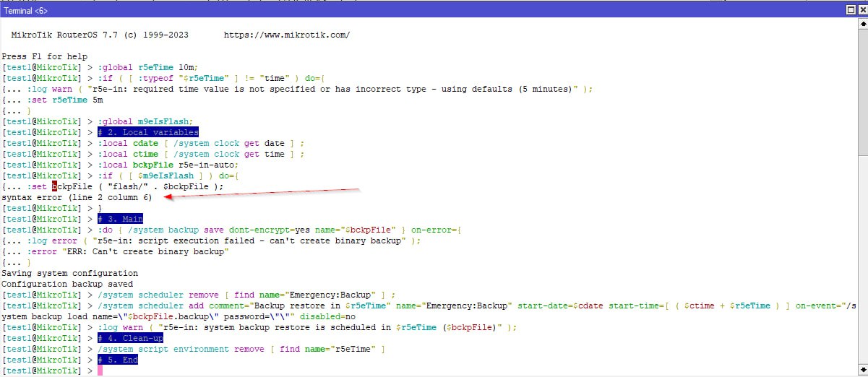Click the pink cursor at the last prompt
The width and height of the screenshot is (868, 377).
click(100, 370)
